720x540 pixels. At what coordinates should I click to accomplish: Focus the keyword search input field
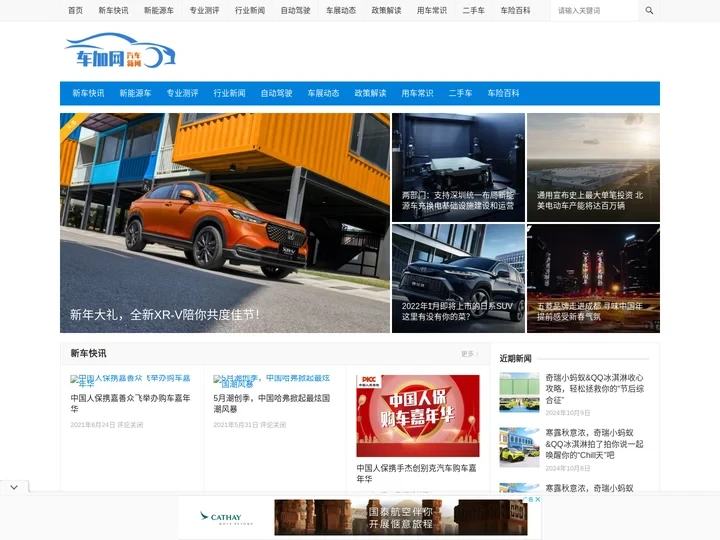[594, 10]
